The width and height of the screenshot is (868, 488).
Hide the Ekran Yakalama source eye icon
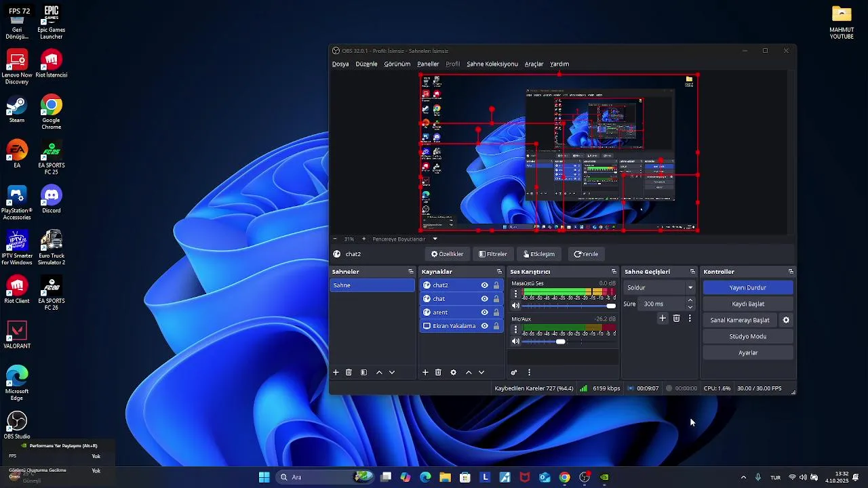(x=484, y=326)
